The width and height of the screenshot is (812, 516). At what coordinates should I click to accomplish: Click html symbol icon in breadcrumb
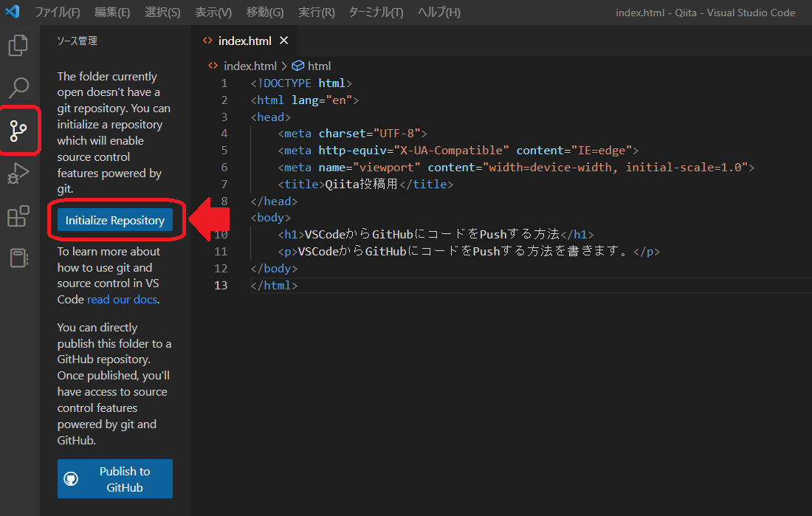(x=297, y=66)
